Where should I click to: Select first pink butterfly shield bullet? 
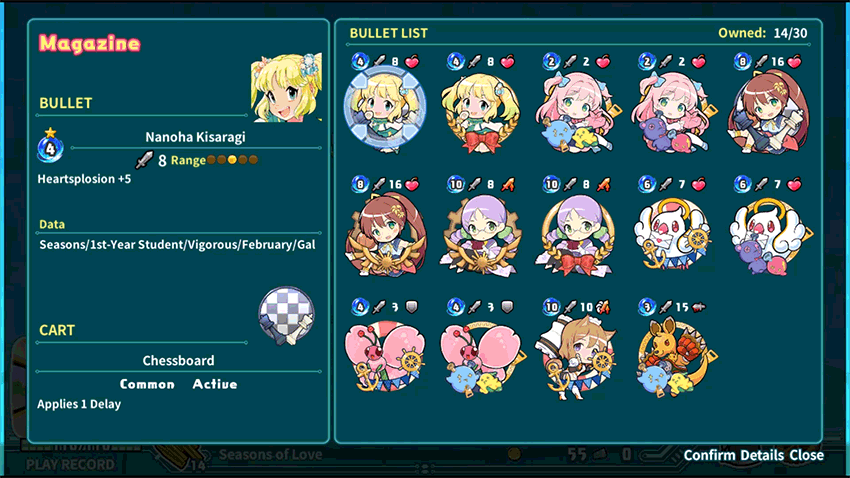[385, 356]
